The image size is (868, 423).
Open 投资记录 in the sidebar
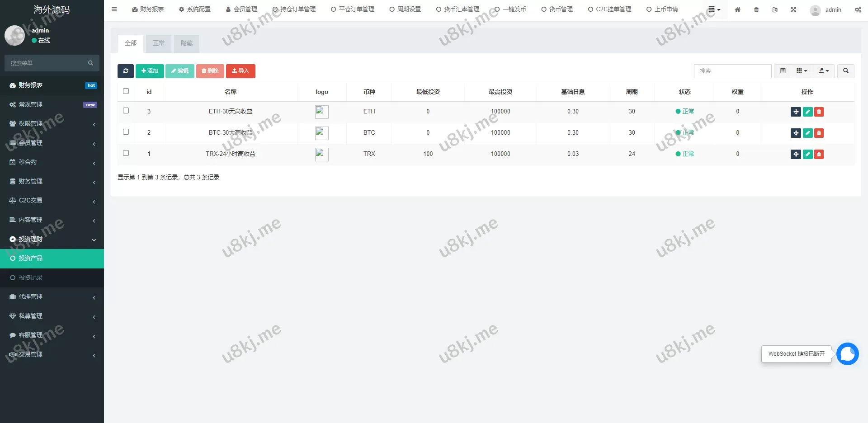tap(30, 277)
